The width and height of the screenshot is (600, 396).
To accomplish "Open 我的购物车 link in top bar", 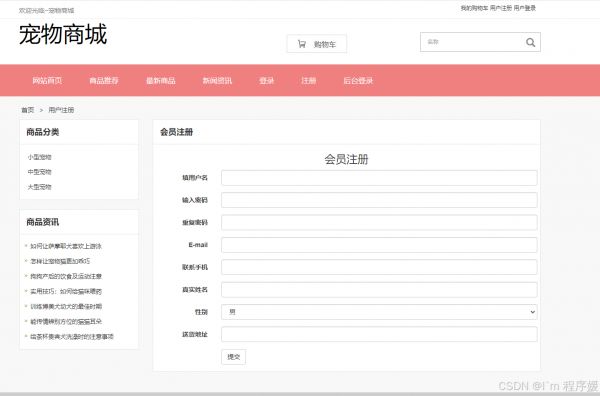I will pos(474,8).
